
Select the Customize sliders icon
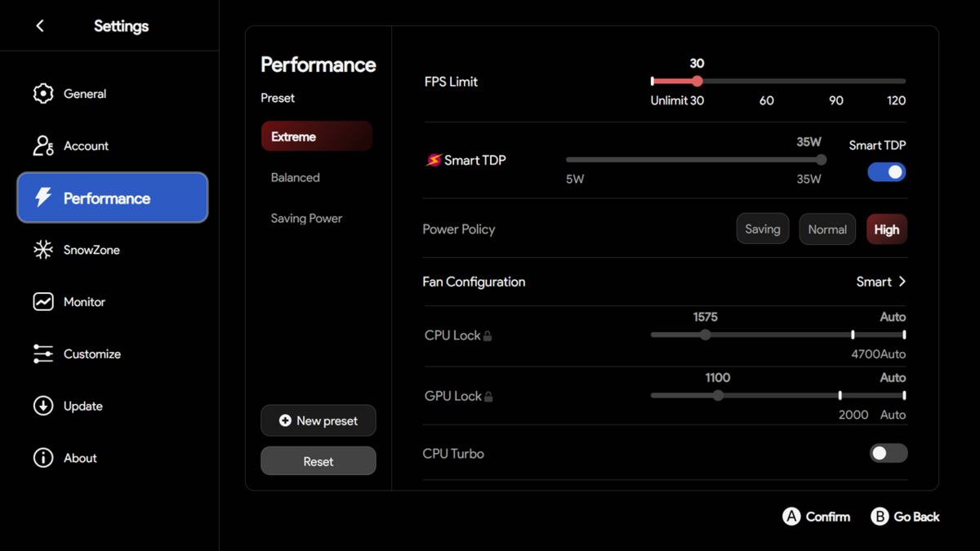click(43, 354)
